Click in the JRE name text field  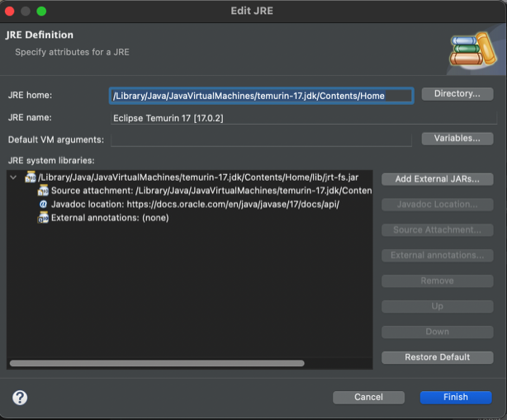(x=303, y=118)
